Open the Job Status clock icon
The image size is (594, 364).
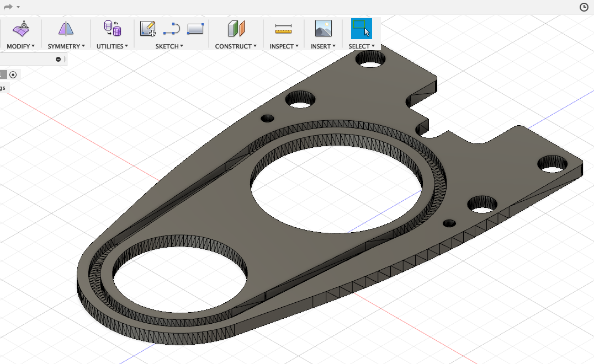tap(584, 7)
